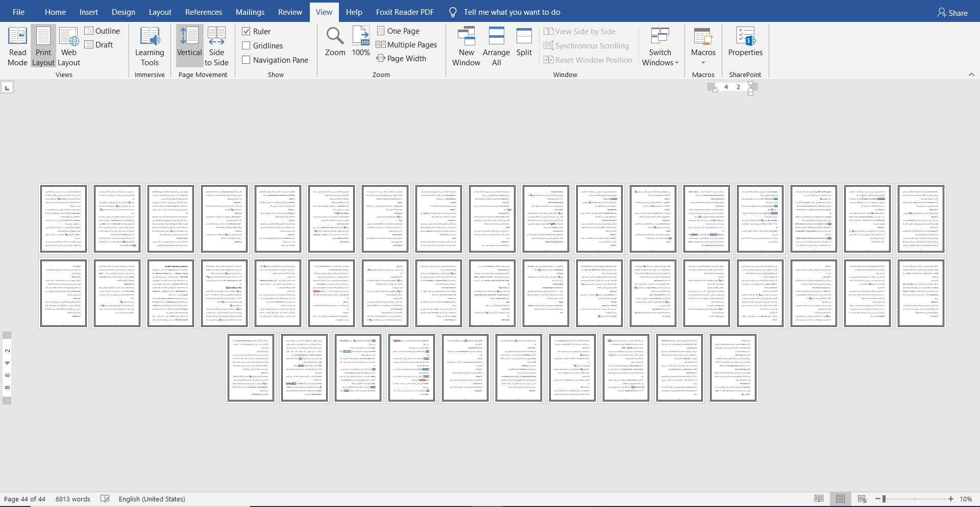Image resolution: width=980 pixels, height=507 pixels.
Task: Switch to Web Layout view
Action: (69, 46)
